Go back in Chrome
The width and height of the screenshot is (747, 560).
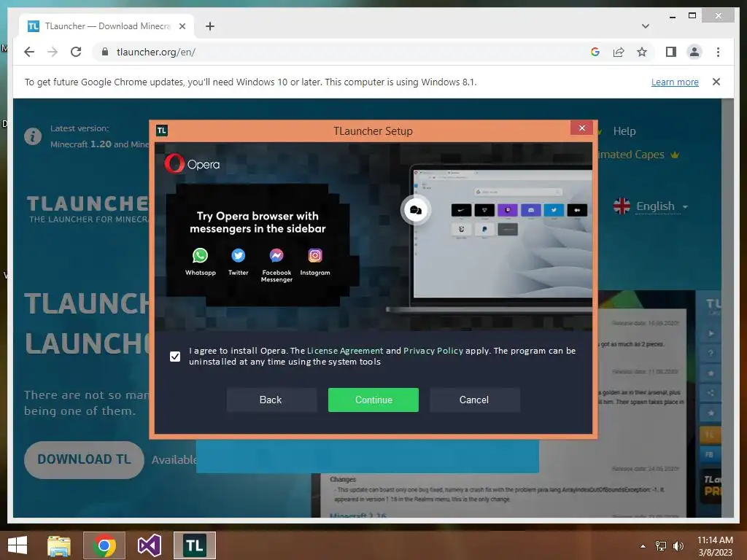29,52
